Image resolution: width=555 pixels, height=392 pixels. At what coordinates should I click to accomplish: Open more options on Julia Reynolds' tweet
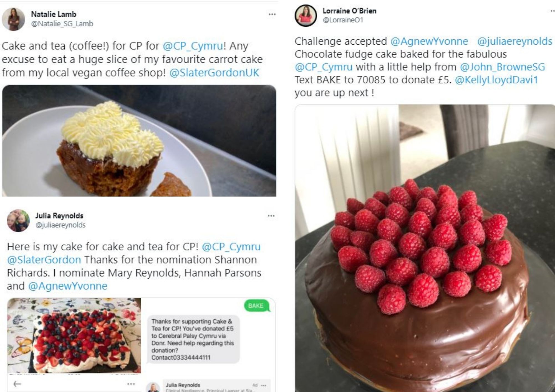click(271, 216)
